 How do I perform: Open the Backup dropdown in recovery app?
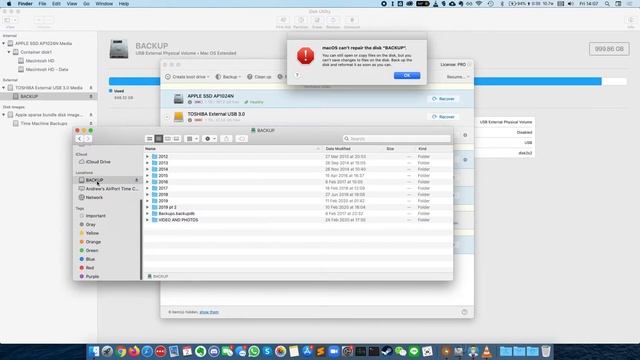(x=228, y=77)
